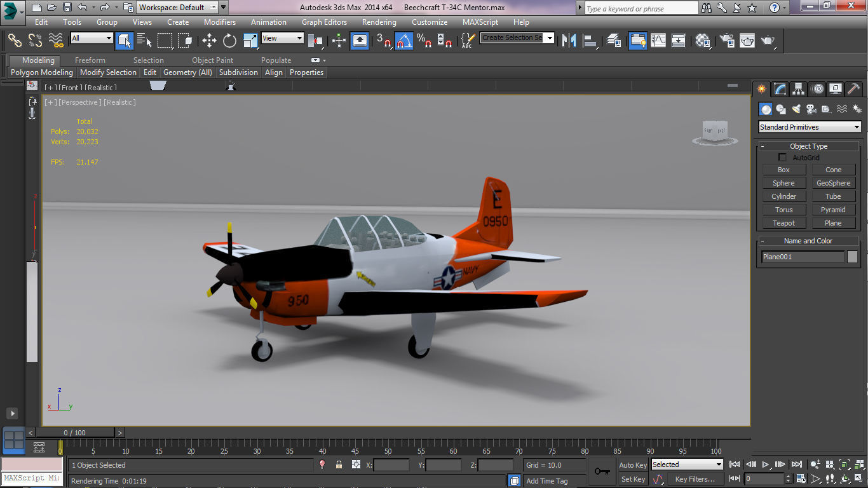This screenshot has width=868, height=488.
Task: Toggle the Spinner Snap button
Action: (x=445, y=41)
